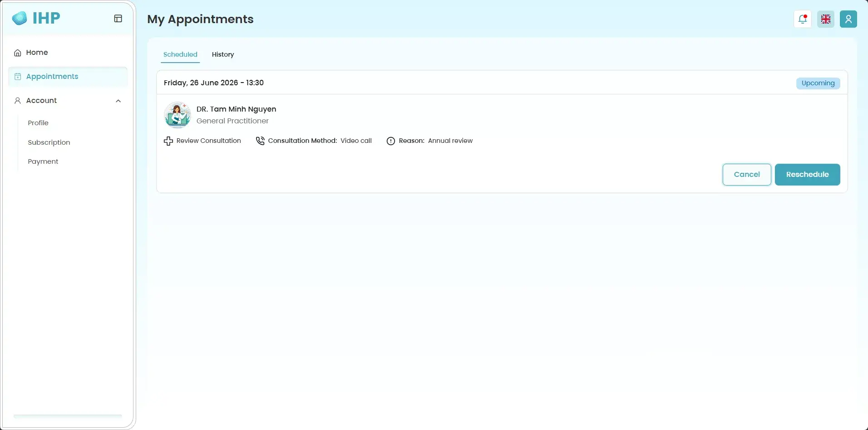This screenshot has width=868, height=430.
Task: Open user profile avatar menu
Action: pyautogui.click(x=848, y=19)
